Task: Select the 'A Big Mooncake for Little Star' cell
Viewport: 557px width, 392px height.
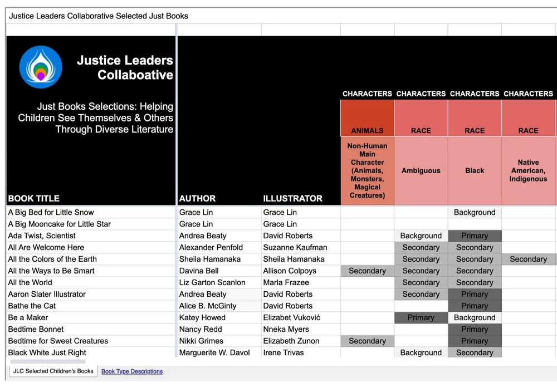Action: pyautogui.click(x=91, y=224)
